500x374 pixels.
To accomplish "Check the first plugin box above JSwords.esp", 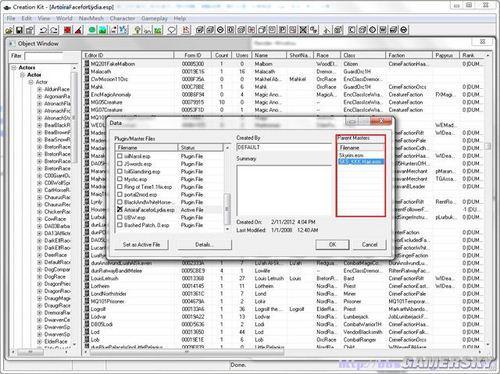I will (x=120, y=156).
